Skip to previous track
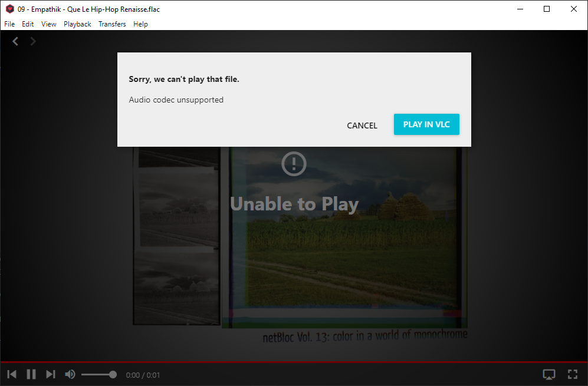 click(x=12, y=374)
